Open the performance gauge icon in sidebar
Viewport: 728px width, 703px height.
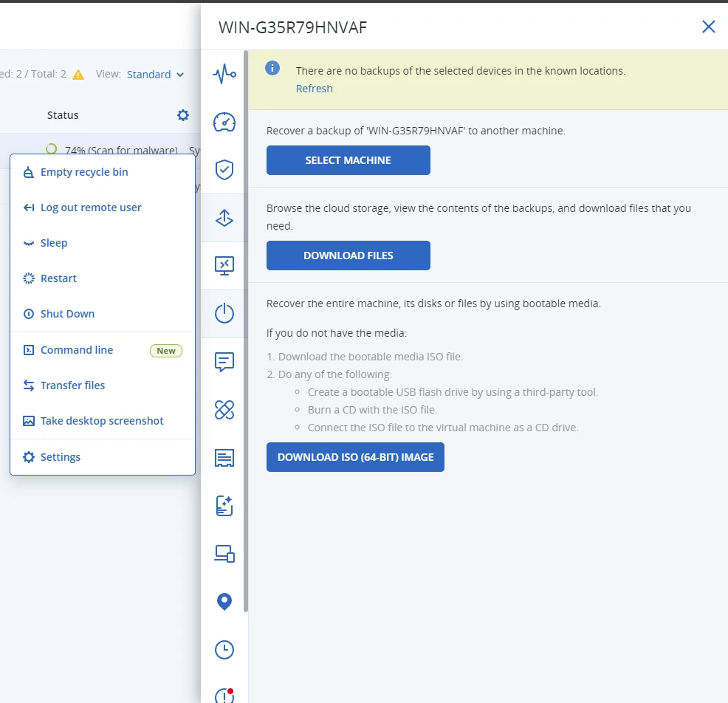pyautogui.click(x=224, y=122)
